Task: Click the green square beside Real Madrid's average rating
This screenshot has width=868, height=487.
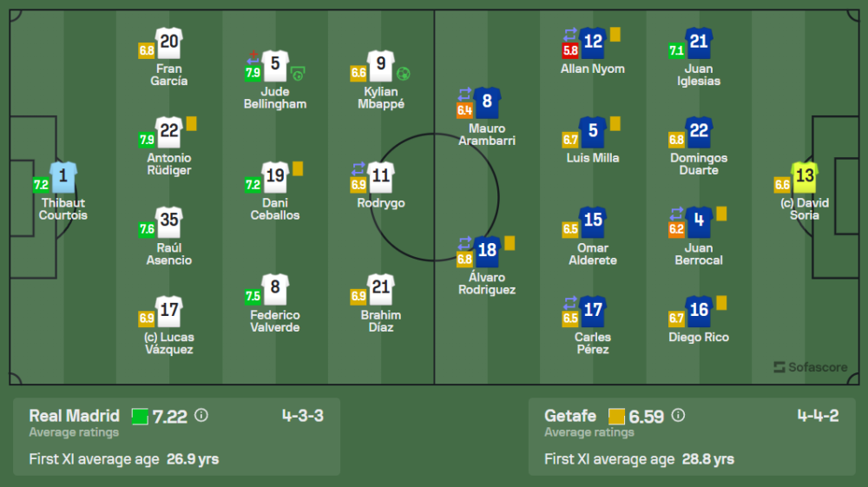Action: coord(140,416)
